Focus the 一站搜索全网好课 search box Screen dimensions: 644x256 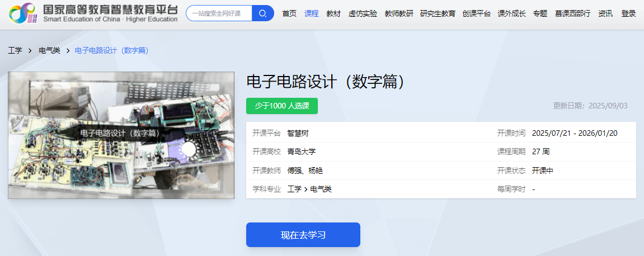tap(219, 13)
